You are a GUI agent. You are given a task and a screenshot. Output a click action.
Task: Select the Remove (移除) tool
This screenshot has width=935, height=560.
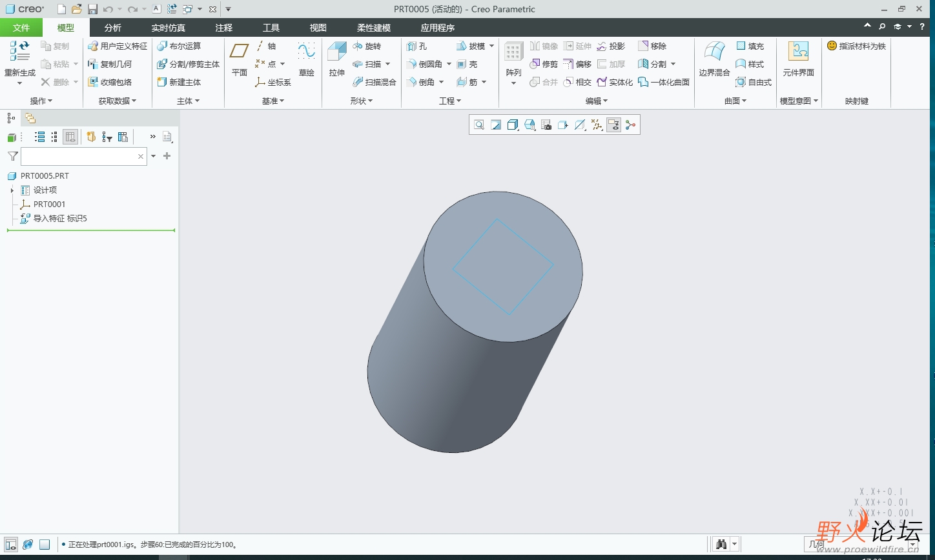[x=652, y=46]
